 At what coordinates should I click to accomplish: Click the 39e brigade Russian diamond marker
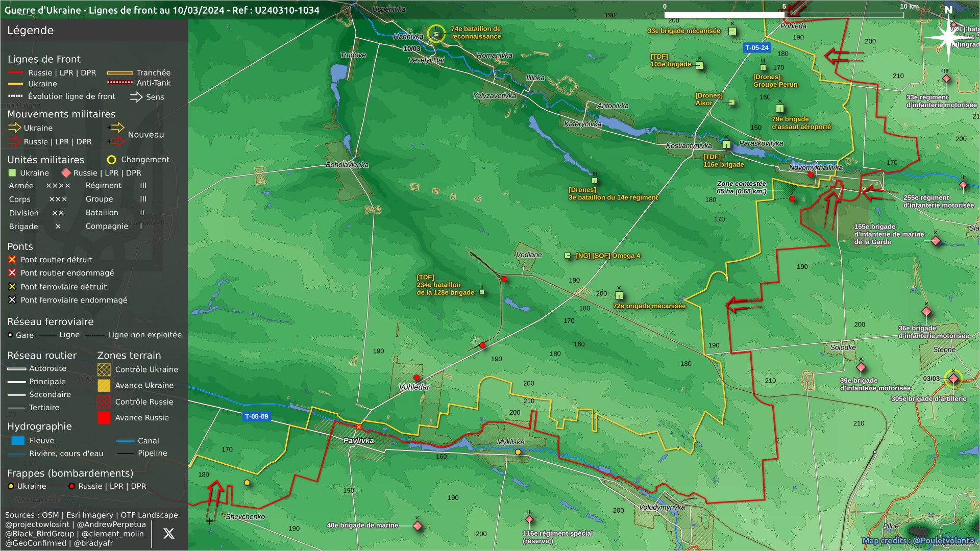click(x=861, y=367)
